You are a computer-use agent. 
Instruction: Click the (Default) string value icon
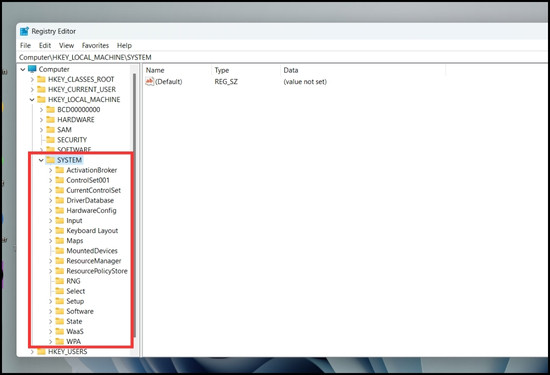coord(150,82)
